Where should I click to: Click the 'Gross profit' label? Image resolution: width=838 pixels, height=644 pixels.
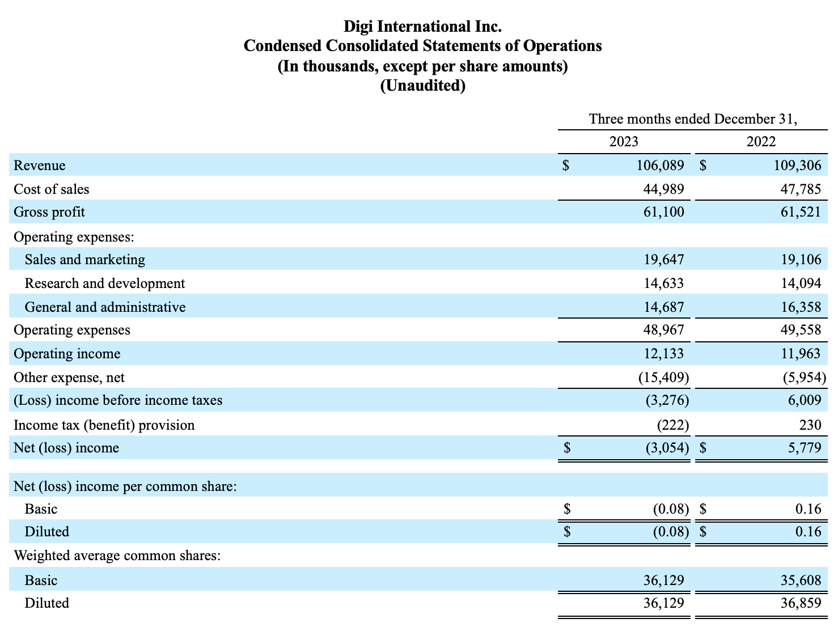tap(49, 212)
